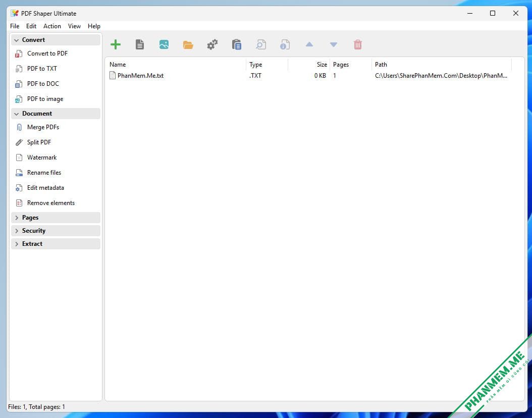Open the Help menu
This screenshot has width=532, height=418.
(94, 26)
